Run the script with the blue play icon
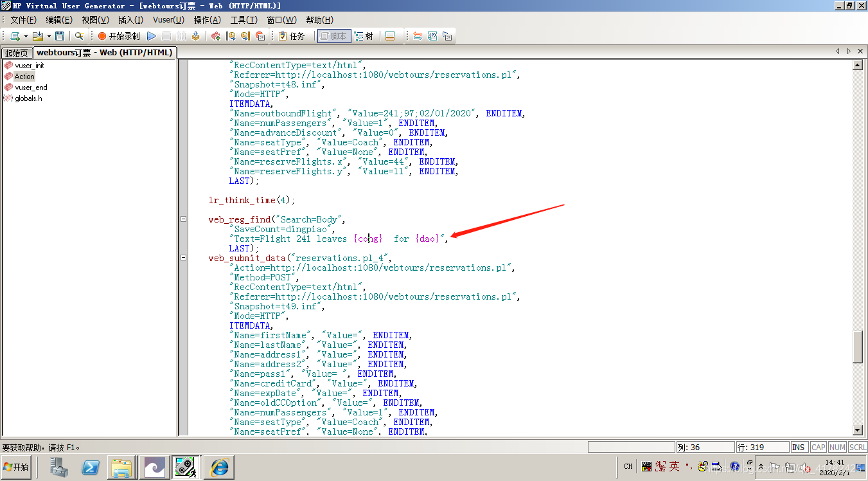Screen dimensions: 868x481 [152, 36]
